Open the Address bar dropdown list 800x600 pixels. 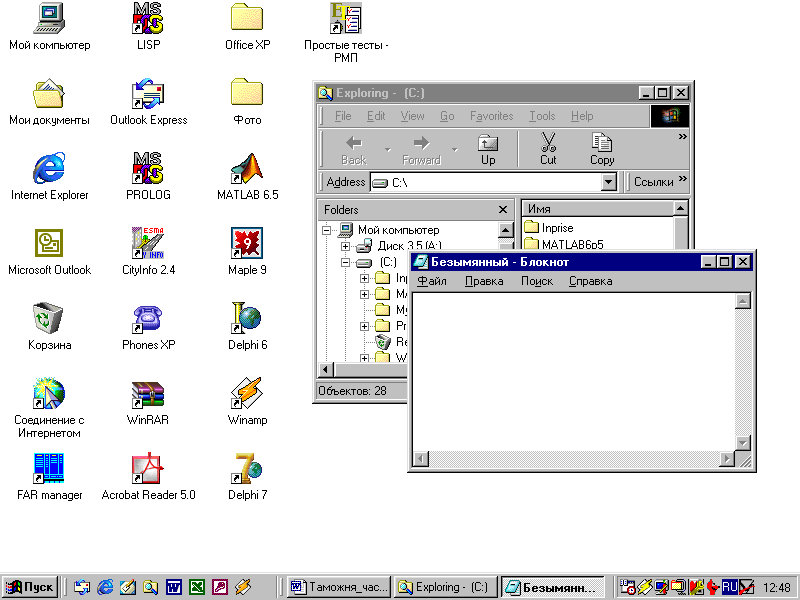click(x=608, y=182)
